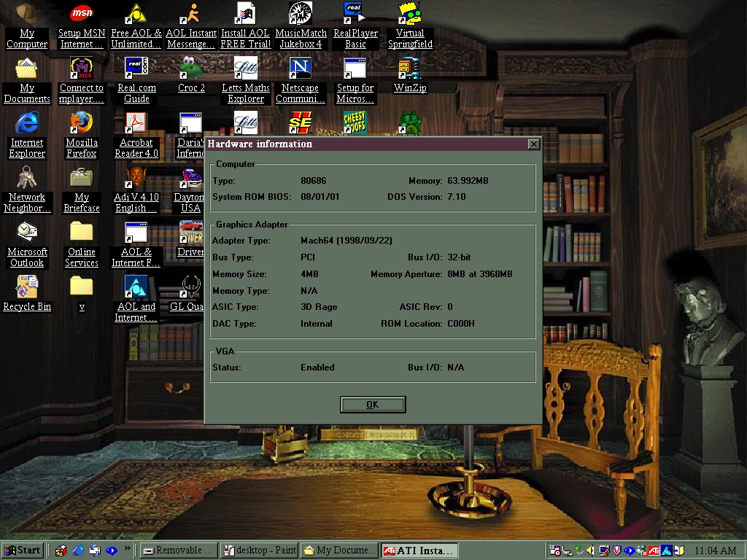Select the Recycle Bin icon
Viewport: 747px width, 560px height.
pyautogui.click(x=27, y=287)
